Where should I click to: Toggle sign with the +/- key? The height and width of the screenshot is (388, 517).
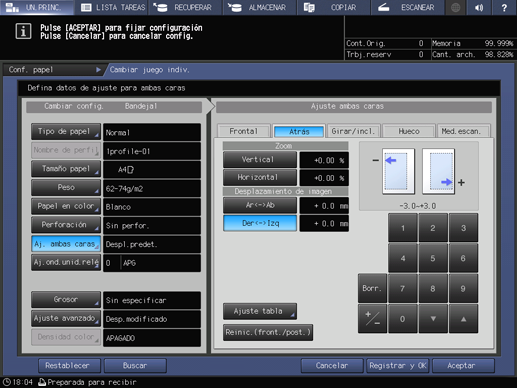(x=372, y=319)
